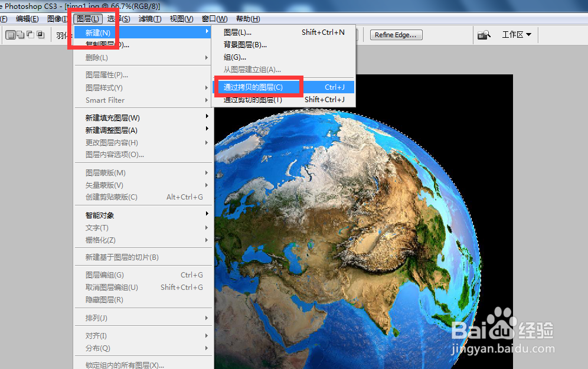Screen dimensions: 588x369
Task: Open the 帮助(H) menu
Action: pyautogui.click(x=248, y=19)
